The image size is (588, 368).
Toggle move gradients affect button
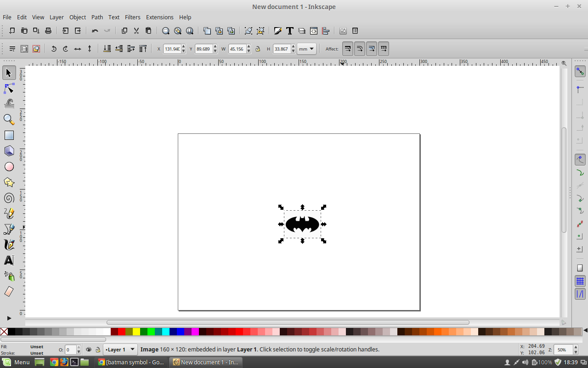pos(372,49)
